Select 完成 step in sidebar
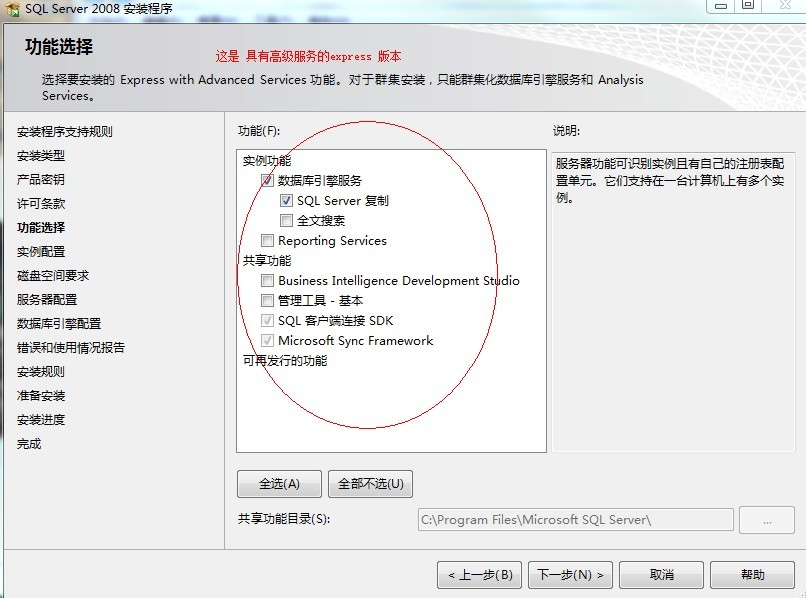The height and width of the screenshot is (598, 806). click(29, 444)
